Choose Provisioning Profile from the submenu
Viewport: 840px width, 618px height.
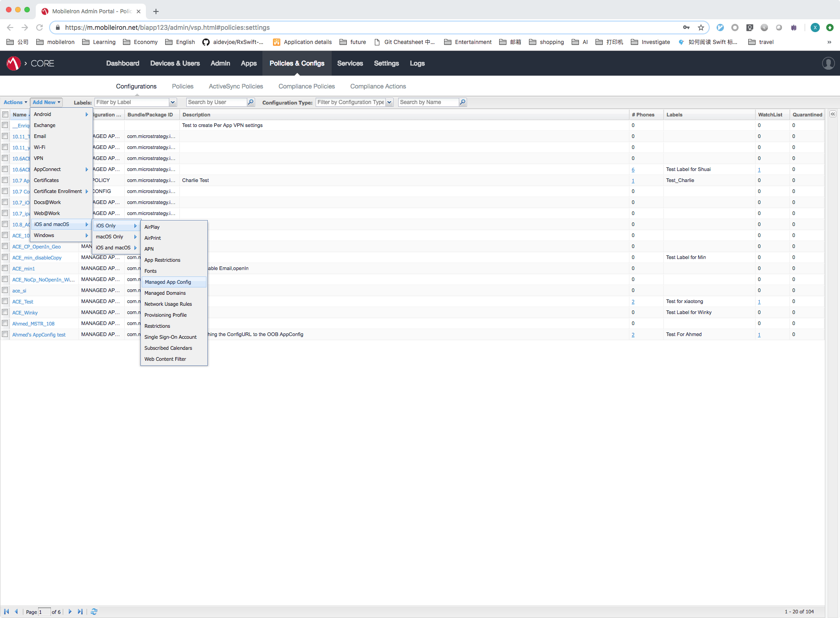(174, 315)
